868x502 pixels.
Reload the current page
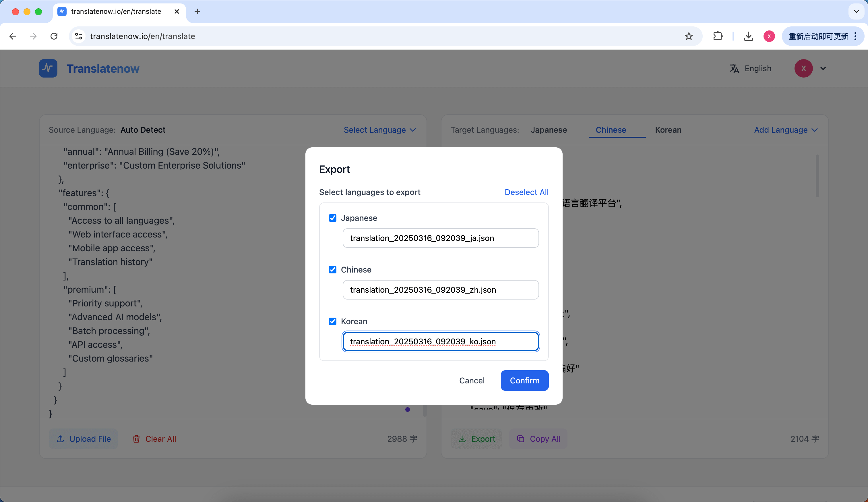[54, 36]
